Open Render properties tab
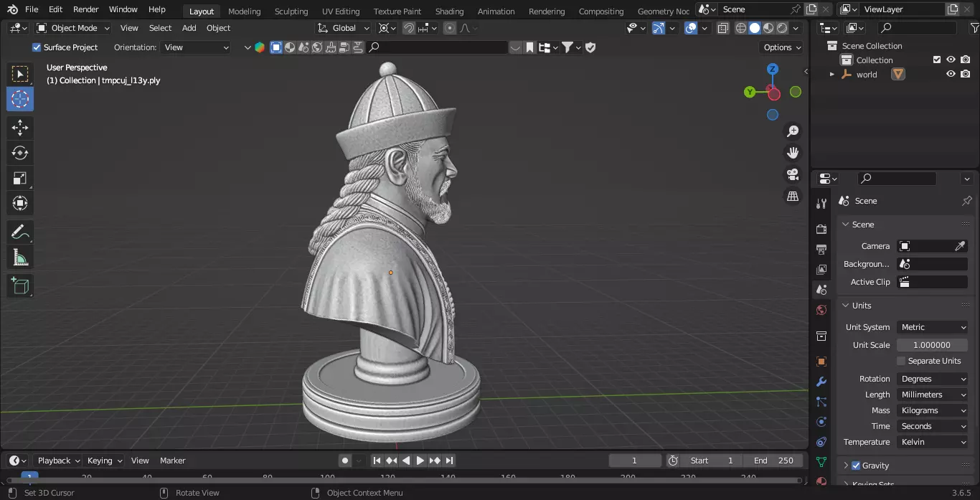This screenshot has width=980, height=500. pyautogui.click(x=821, y=229)
